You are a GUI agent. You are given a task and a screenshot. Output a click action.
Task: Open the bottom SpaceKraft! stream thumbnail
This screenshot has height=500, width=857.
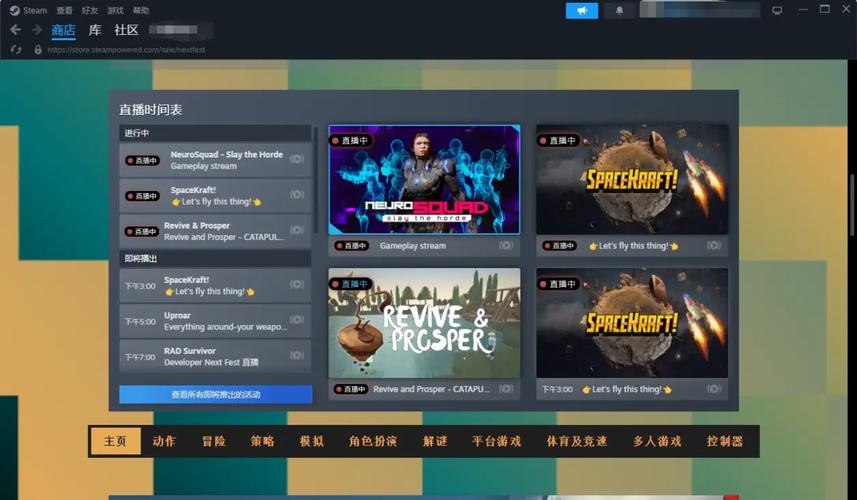(x=632, y=323)
